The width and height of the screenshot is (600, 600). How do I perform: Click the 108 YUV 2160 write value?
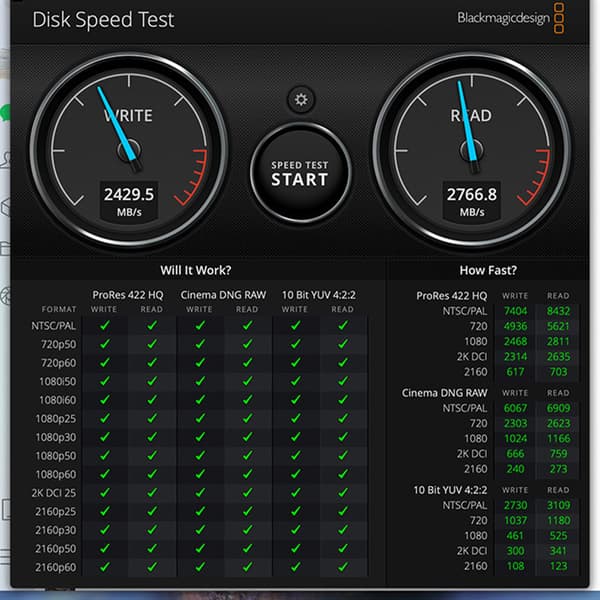515,566
